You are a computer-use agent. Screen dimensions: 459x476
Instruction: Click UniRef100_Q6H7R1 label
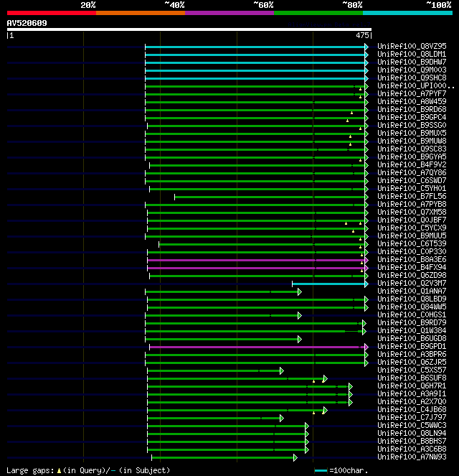(412, 386)
